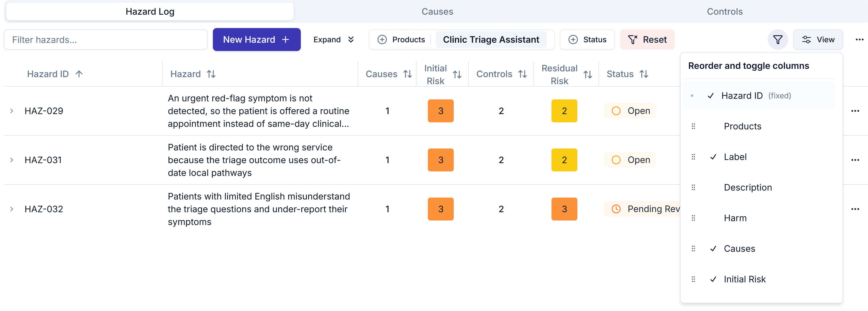Image resolution: width=868 pixels, height=311 pixels.
Task: Open row actions menu for HAZ-031
Action: click(x=855, y=160)
